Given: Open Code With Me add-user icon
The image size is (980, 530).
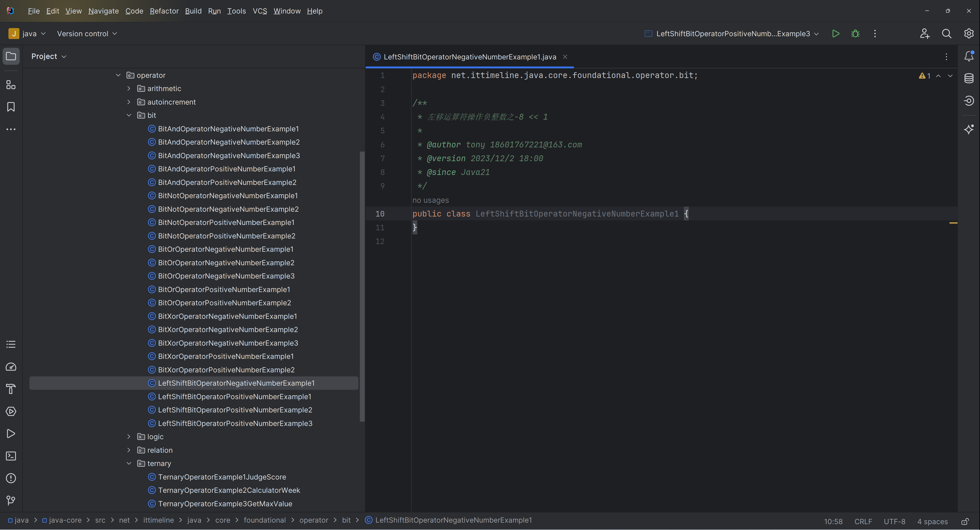Looking at the screenshot, I should pyautogui.click(x=925, y=33).
